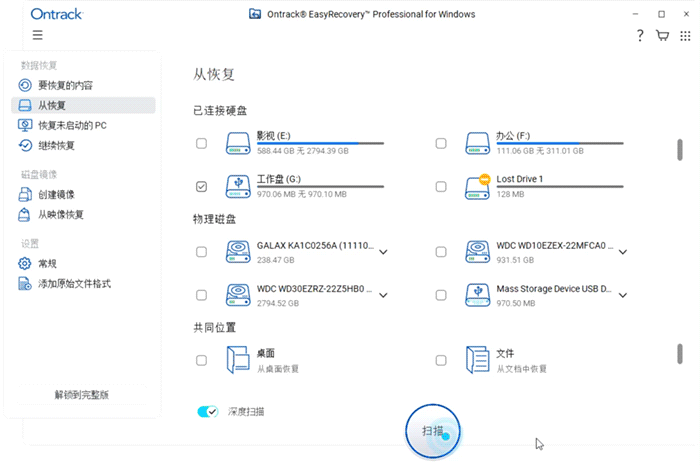This screenshot has width=700, height=465.
Task: Check the WDC WD30EZRZ checkbox
Action: (x=201, y=295)
